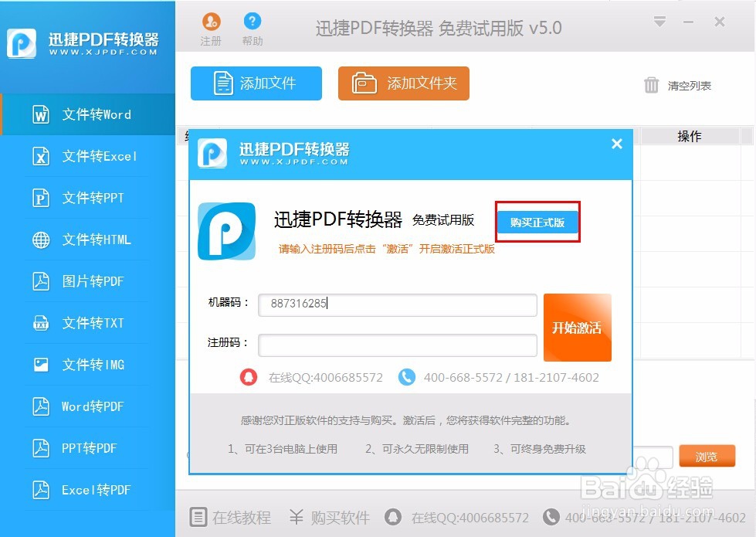
Task: Click 在线QQ:4006685572 text in dialog
Action: [x=325, y=377]
